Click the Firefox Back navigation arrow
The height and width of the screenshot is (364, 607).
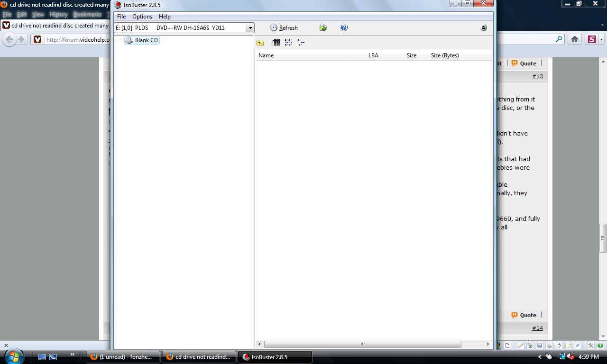point(9,39)
